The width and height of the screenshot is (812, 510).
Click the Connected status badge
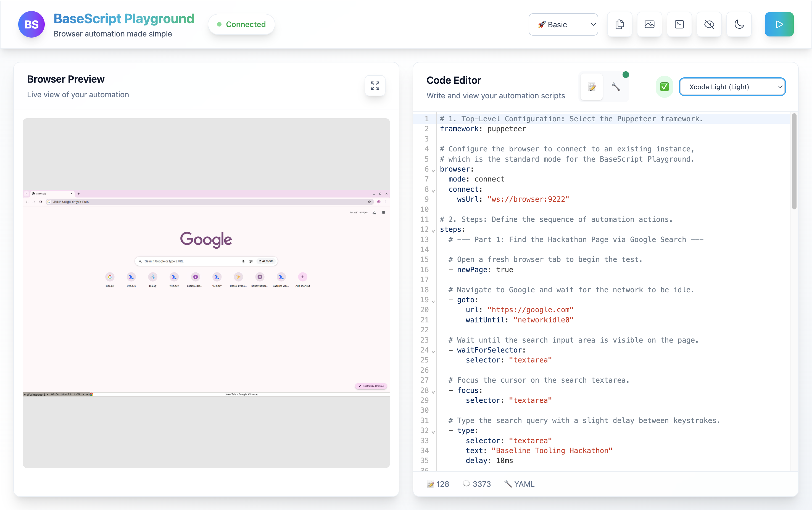pos(241,24)
